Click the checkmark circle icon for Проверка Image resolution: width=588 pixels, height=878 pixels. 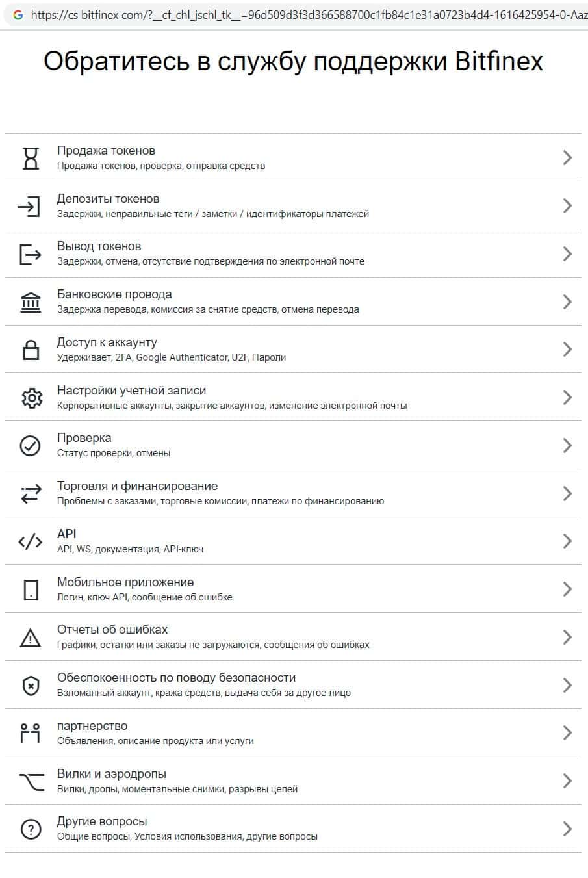click(x=31, y=446)
